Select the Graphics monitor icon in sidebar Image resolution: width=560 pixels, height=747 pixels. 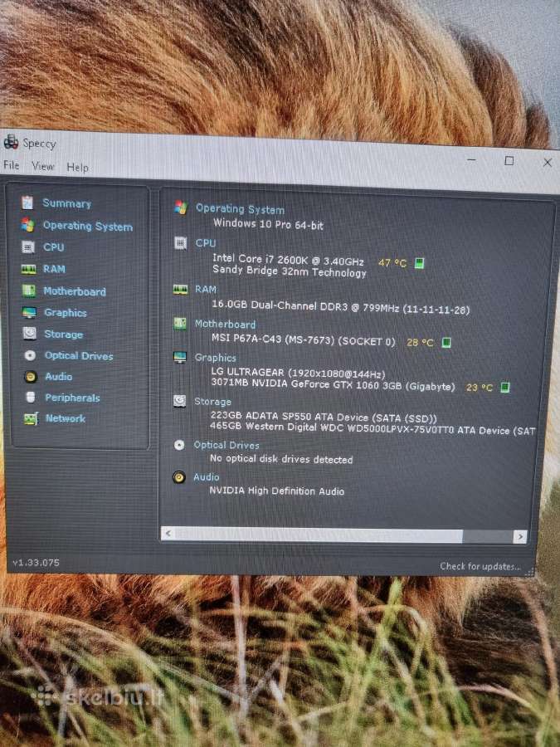29,313
